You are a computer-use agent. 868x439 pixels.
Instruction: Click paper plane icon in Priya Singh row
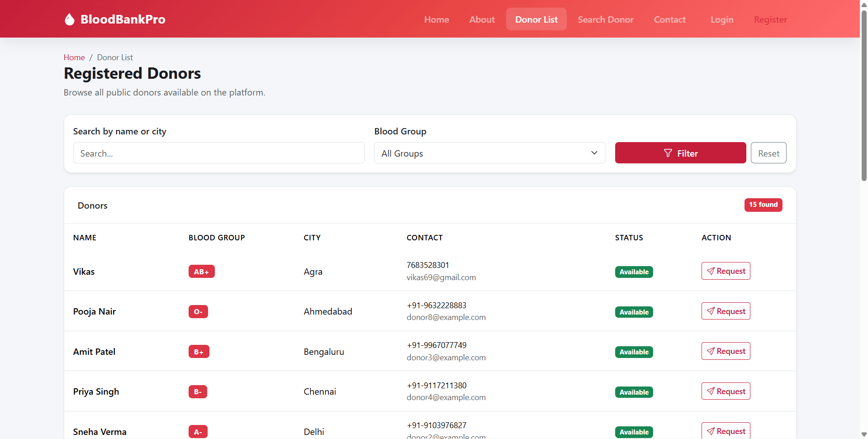point(711,391)
